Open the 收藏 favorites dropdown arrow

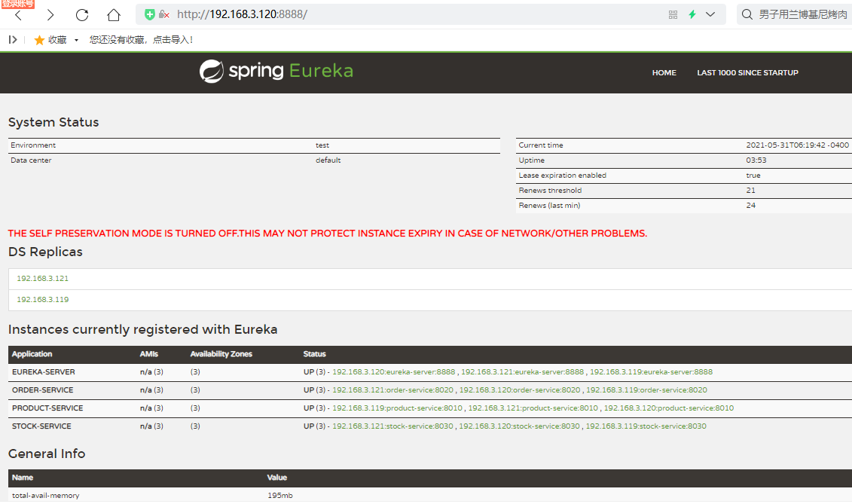[x=76, y=40]
